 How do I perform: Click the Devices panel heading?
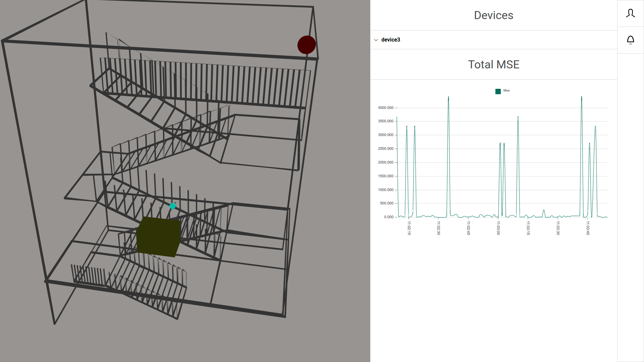pos(493,15)
